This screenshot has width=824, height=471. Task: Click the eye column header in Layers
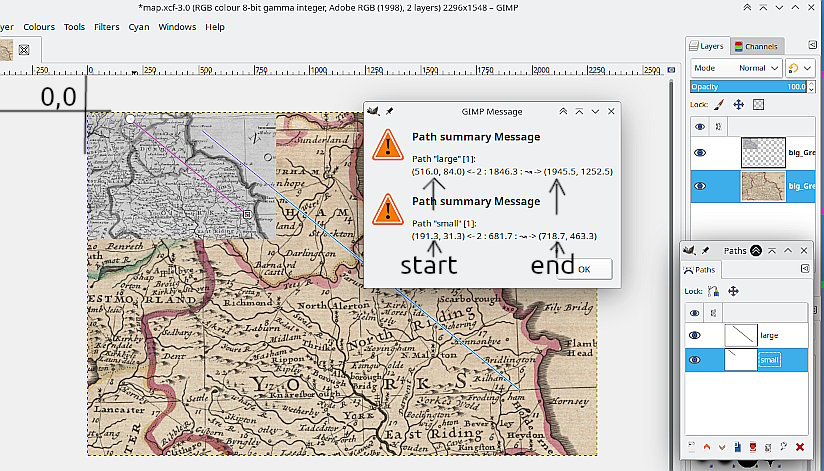[x=699, y=127]
